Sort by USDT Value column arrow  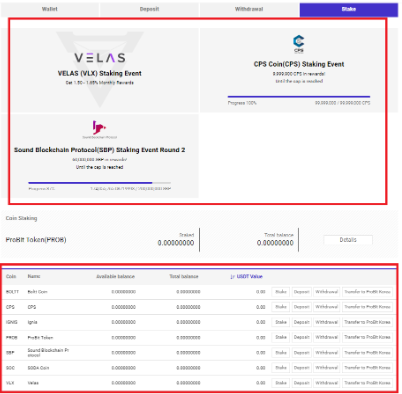tap(233, 277)
